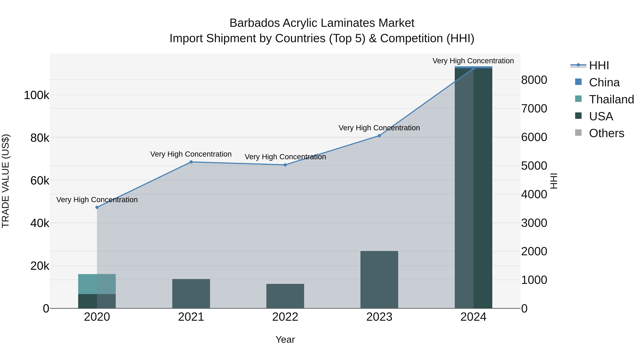Toggle the China legend entry

597,82
